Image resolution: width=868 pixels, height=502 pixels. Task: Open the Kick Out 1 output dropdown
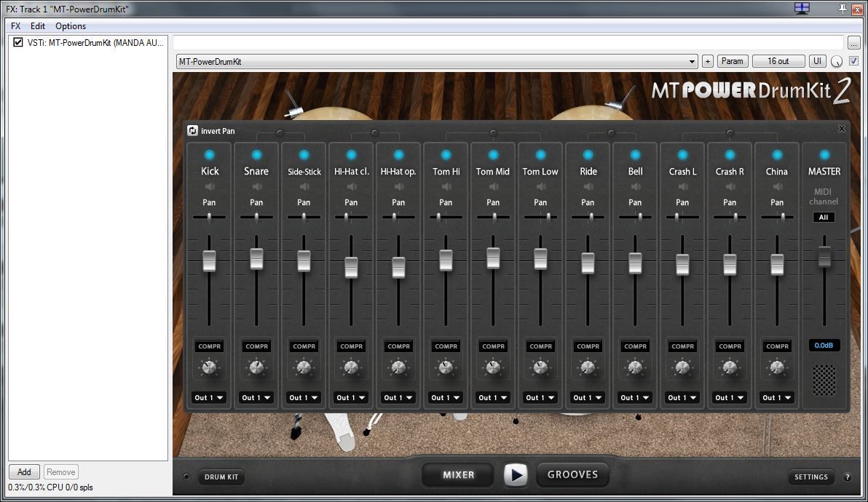[209, 397]
